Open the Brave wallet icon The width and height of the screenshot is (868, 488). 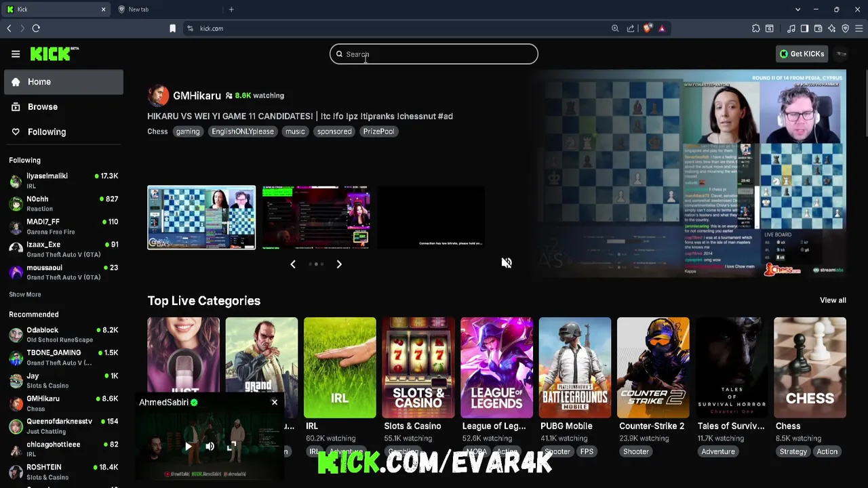[x=818, y=28]
